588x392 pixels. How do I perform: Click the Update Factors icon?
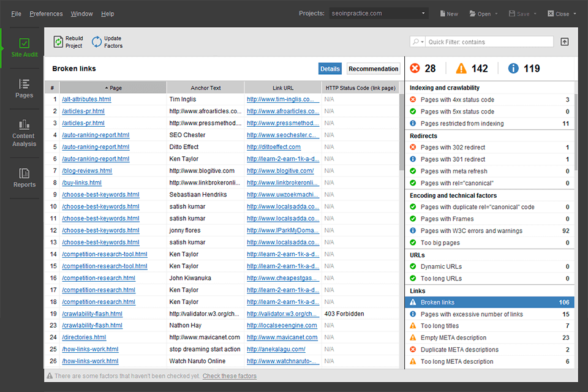(x=97, y=42)
